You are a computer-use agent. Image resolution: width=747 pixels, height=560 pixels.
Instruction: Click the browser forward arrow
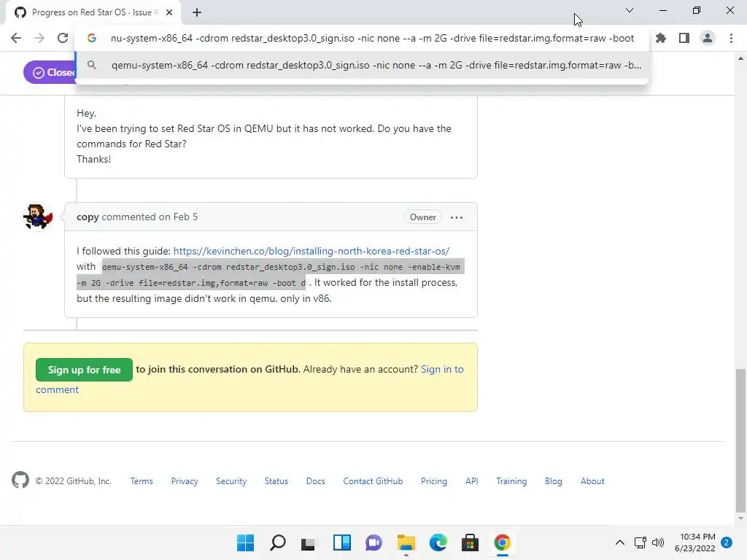(x=39, y=38)
